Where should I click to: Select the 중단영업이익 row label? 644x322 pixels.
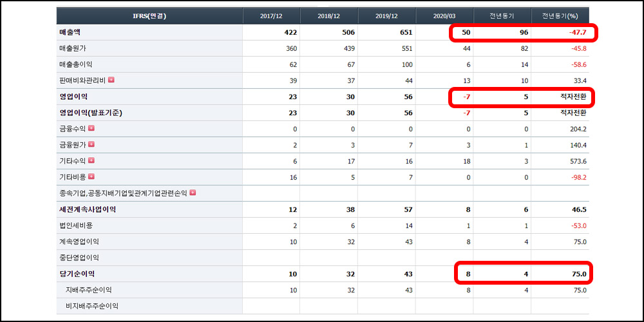[x=79, y=258]
